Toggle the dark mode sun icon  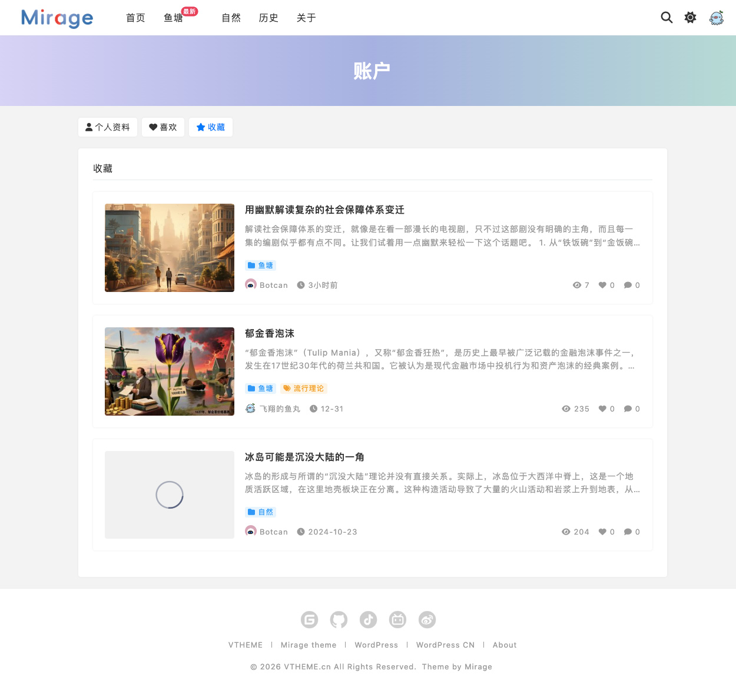[x=690, y=18]
